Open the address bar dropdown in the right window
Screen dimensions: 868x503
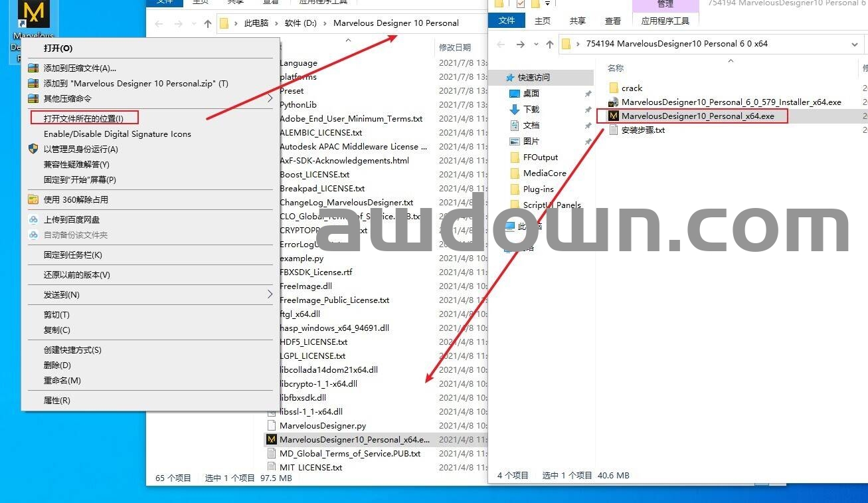point(854,45)
